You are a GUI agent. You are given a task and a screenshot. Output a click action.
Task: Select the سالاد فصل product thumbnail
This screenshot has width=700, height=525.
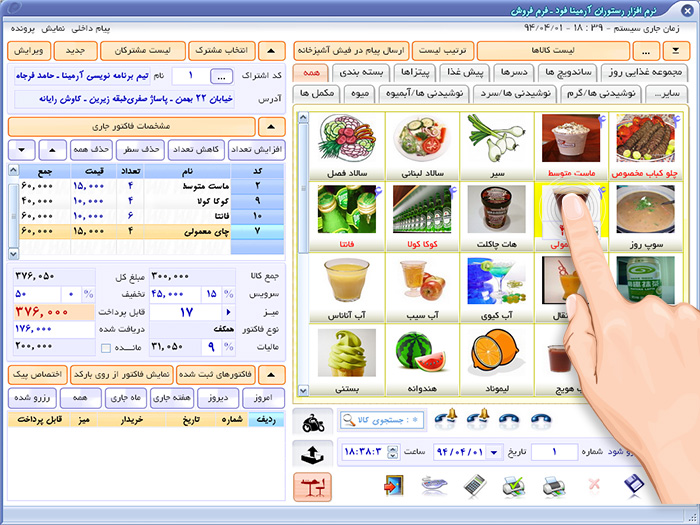point(347,146)
